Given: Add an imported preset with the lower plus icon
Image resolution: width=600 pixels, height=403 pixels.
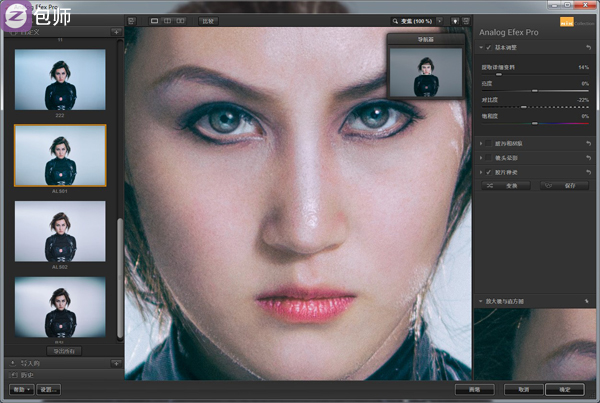Looking at the screenshot, I should (x=116, y=363).
